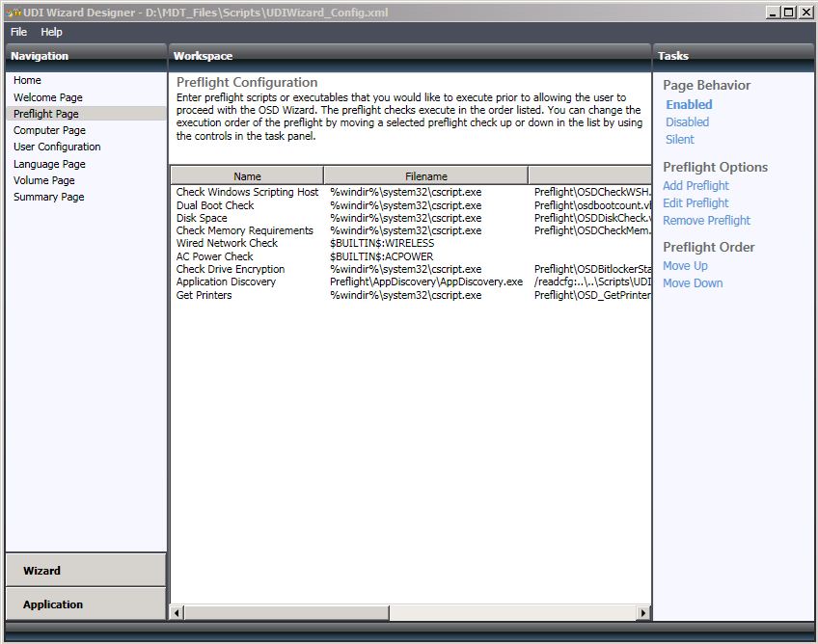Sort by the Filename column header

click(x=425, y=176)
